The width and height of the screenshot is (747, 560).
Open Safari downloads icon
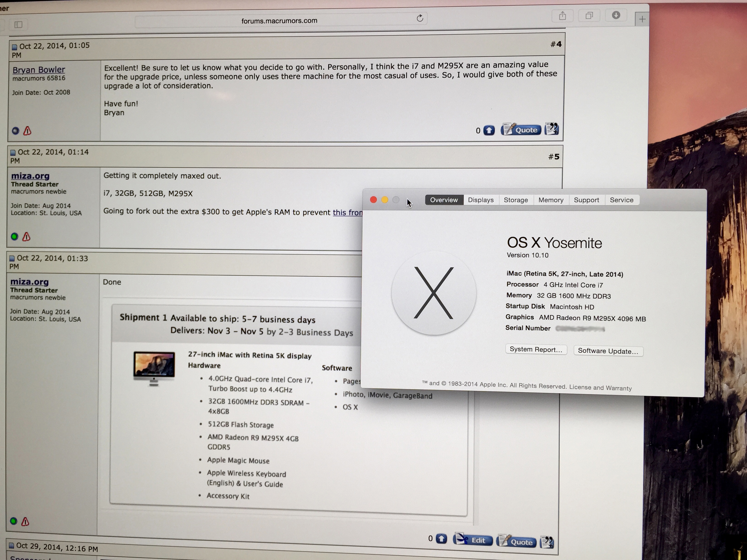click(x=616, y=15)
